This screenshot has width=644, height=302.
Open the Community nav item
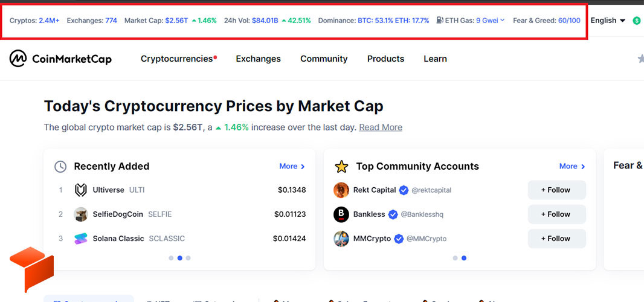pyautogui.click(x=324, y=59)
